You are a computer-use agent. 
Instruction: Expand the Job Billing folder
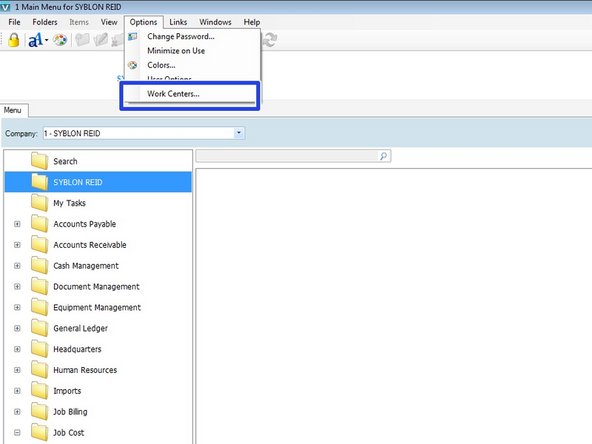[x=17, y=412]
